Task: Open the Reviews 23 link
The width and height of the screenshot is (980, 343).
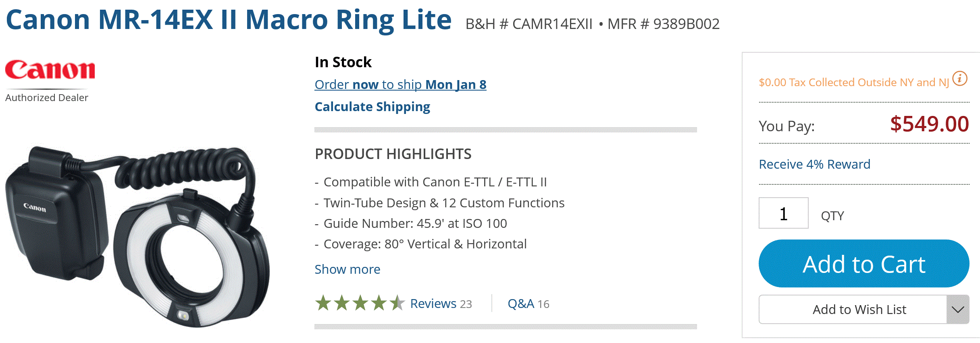Action: click(441, 304)
